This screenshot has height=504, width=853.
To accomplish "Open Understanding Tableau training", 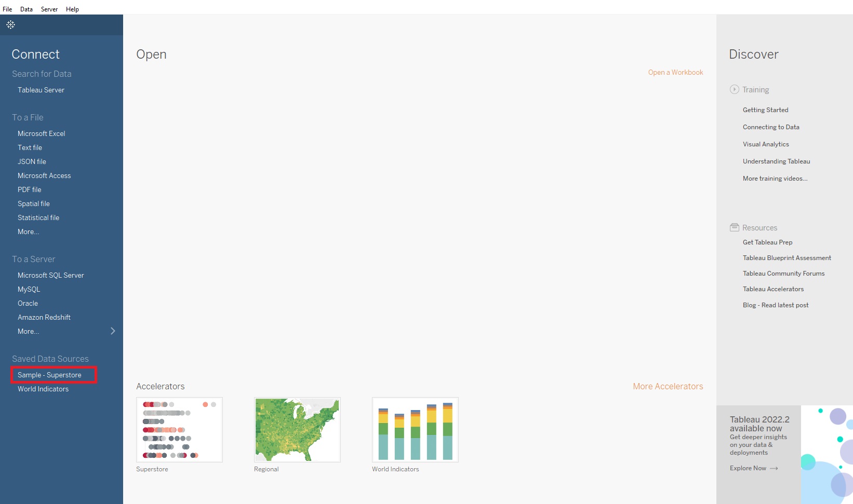I will pyautogui.click(x=776, y=161).
